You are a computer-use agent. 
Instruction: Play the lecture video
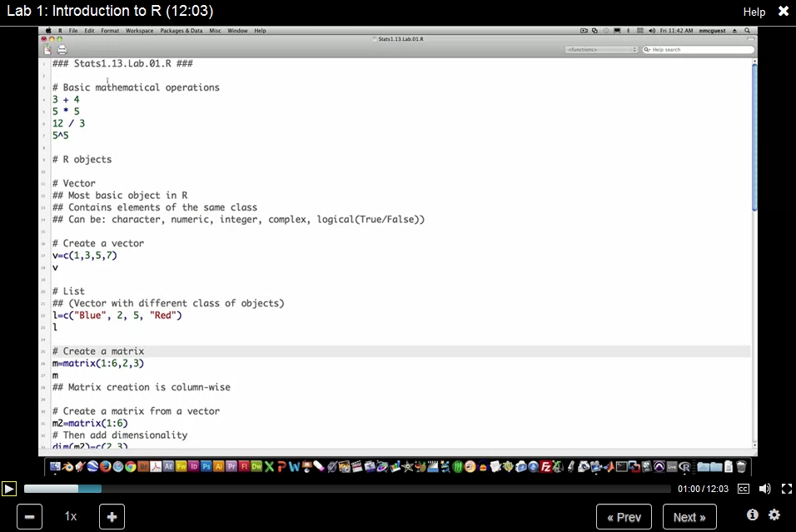pyautogui.click(x=8, y=489)
